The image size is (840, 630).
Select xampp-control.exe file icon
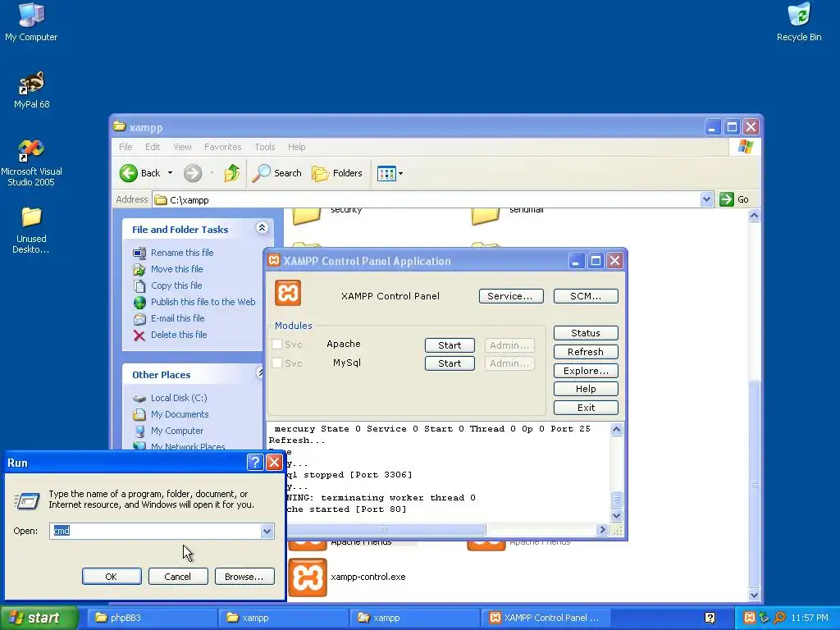(308, 577)
